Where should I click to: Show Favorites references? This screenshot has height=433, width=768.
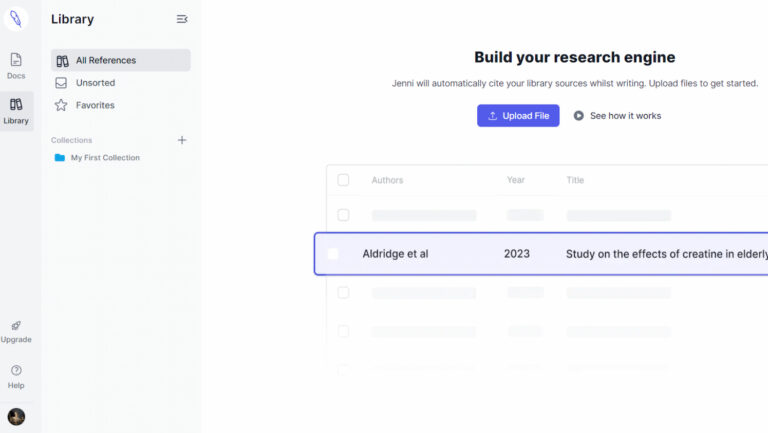point(95,105)
